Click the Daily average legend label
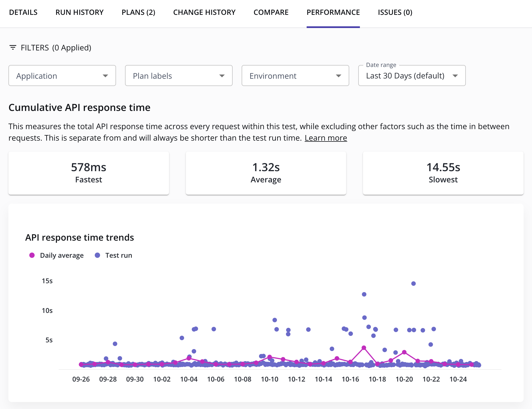Image resolution: width=532 pixels, height=409 pixels. 62,255
